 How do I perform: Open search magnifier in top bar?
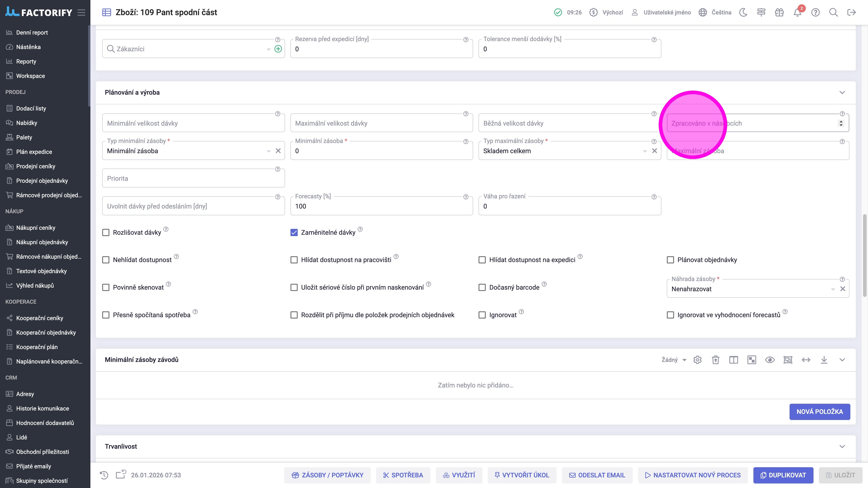click(833, 12)
